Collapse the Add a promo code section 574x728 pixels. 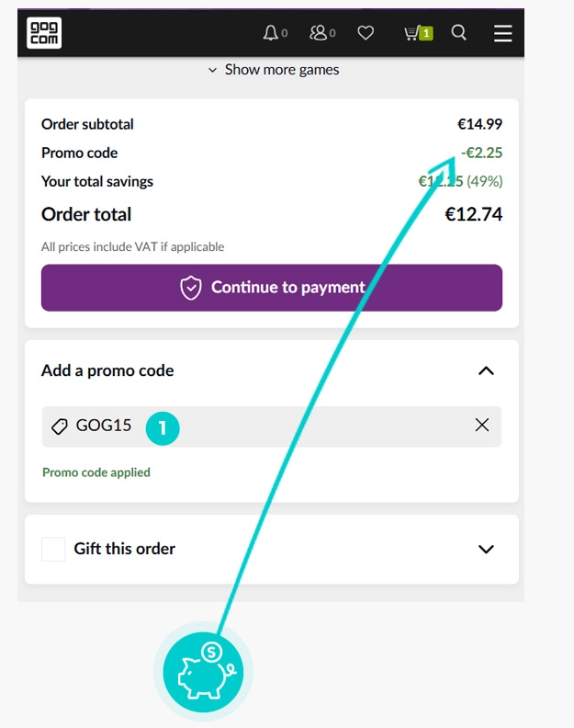point(486,371)
